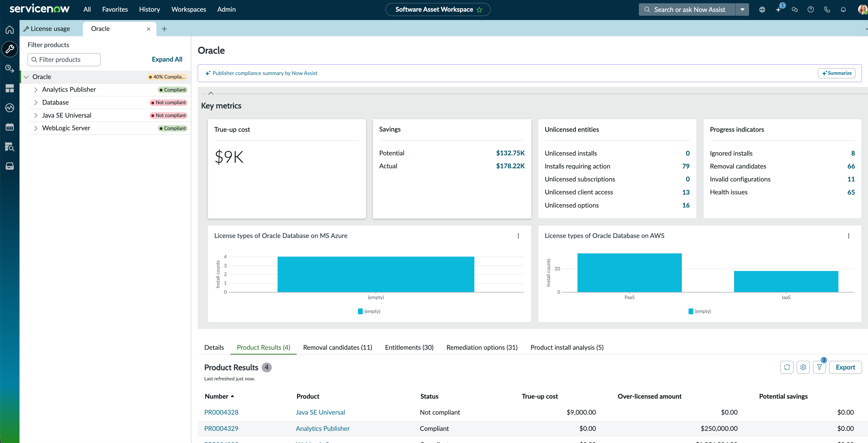Open the All menu
The width and height of the screenshot is (868, 443).
[87, 9]
